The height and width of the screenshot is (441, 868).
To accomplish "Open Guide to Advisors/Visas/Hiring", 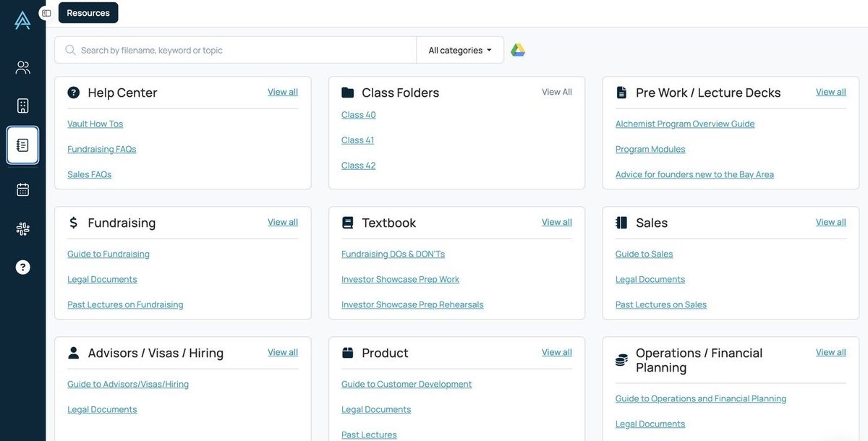I will click(128, 384).
